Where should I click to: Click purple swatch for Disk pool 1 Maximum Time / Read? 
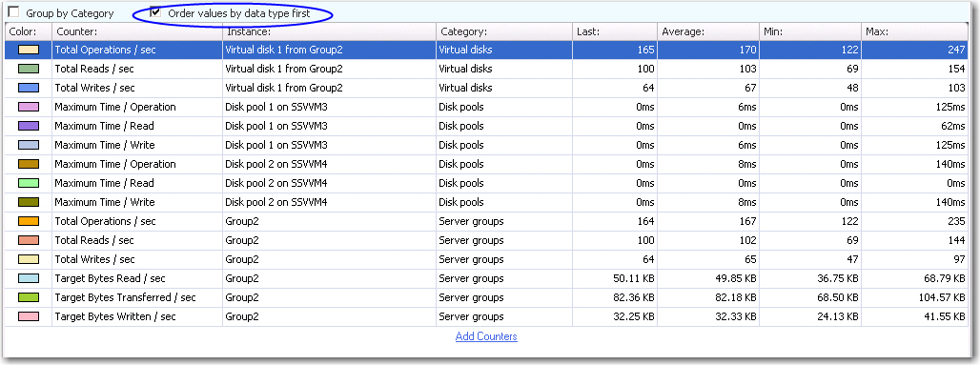pos(30,126)
